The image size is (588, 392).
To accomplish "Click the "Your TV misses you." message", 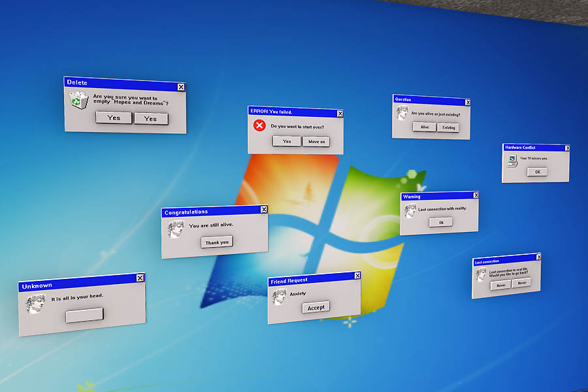I will coord(534,158).
